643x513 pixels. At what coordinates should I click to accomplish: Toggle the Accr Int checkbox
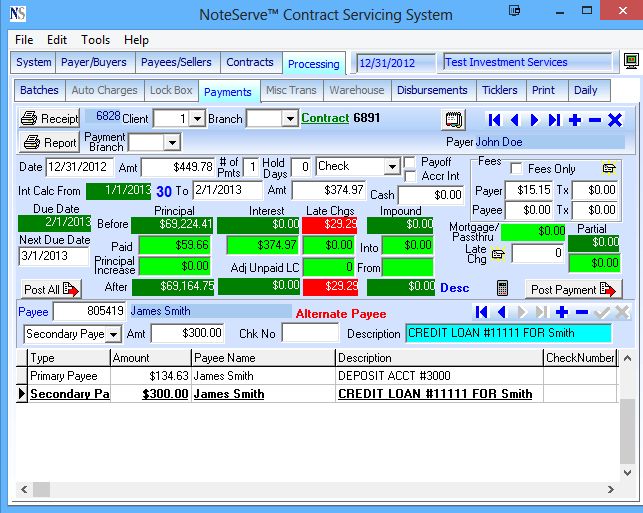410,176
